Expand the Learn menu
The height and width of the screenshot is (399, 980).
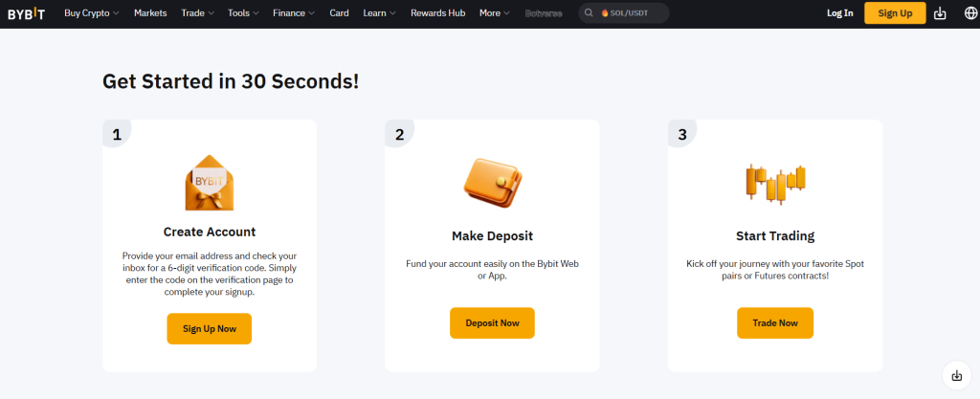(x=379, y=13)
